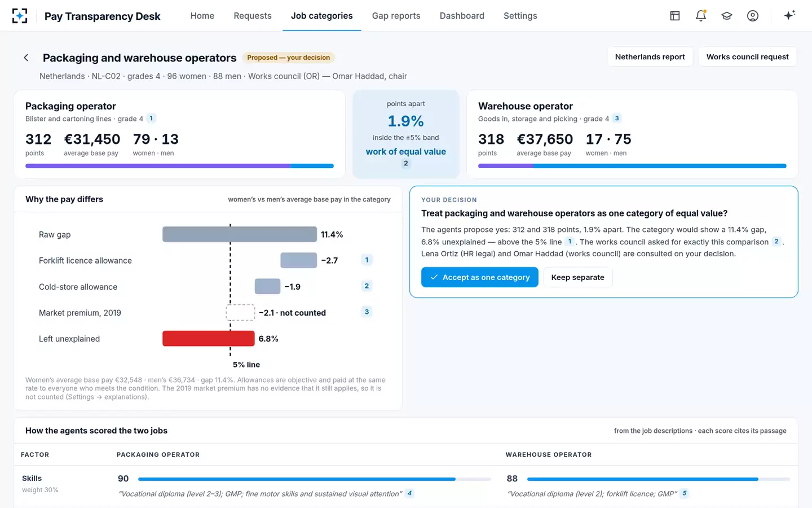This screenshot has height=508, width=812.
Task: Open the Gap reports tab
Action: pos(396,16)
